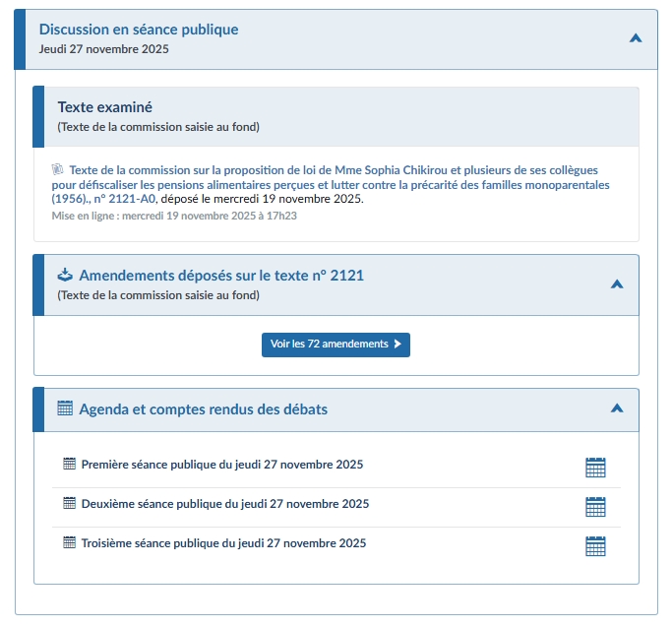Open the Première séance publique link
The height and width of the screenshot is (627, 672).
222,465
